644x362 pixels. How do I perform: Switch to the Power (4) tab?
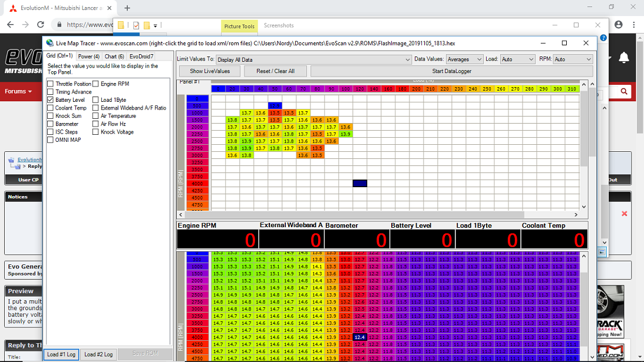(x=89, y=57)
